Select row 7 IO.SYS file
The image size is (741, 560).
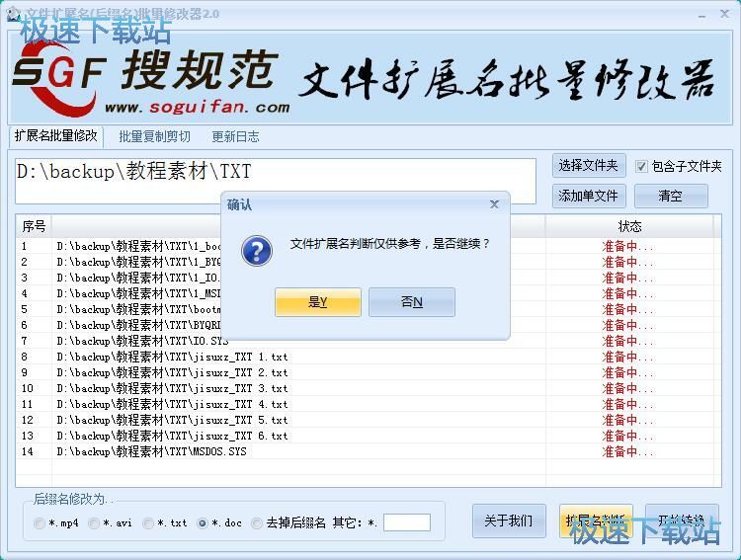click(369, 341)
